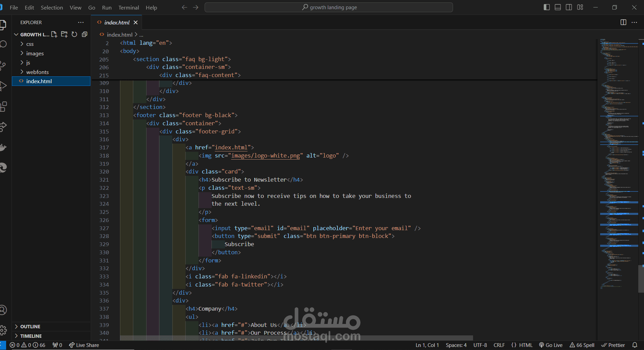The height and width of the screenshot is (350, 644).
Task: Follow the images/logo-white.png link
Action: point(265,155)
